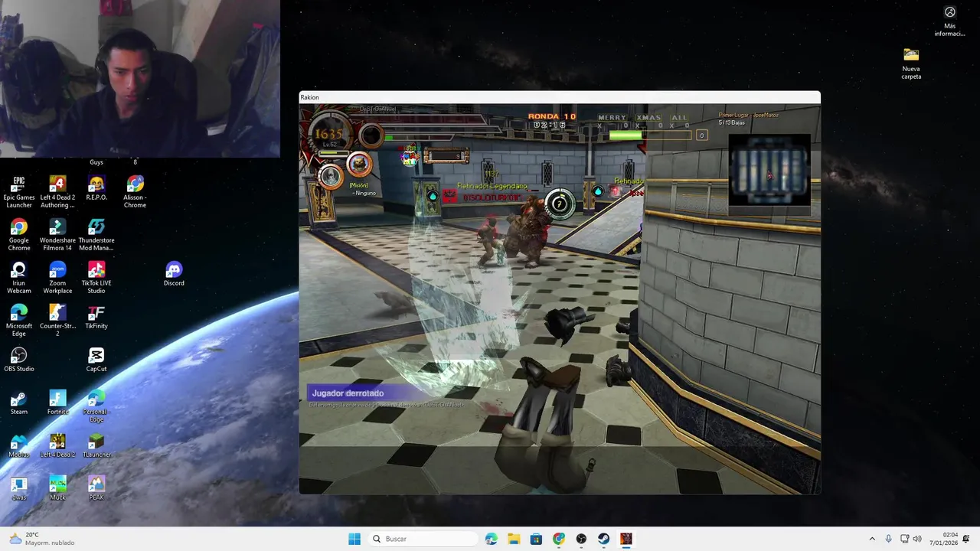Click the minimap in Rakion game
The height and width of the screenshot is (551, 980).
tap(769, 171)
